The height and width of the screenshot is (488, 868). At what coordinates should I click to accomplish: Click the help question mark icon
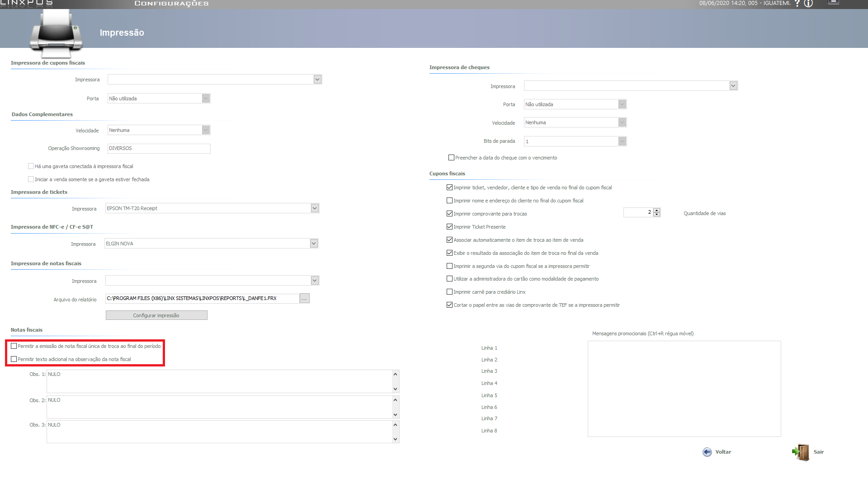797,4
